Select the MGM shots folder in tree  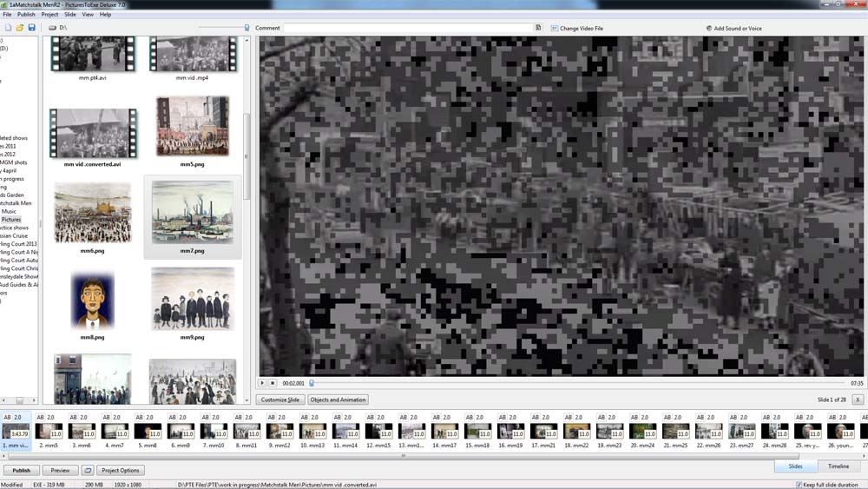pos(14,162)
